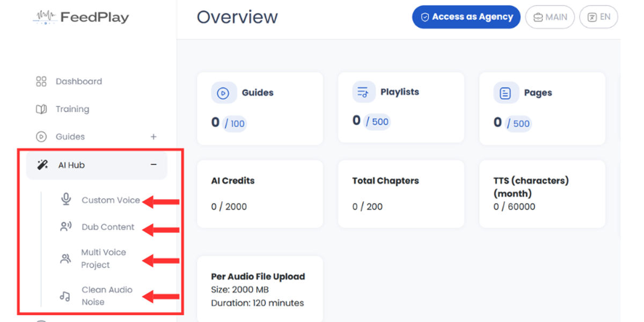This screenshot has height=322, width=644.
Task: Click the Dub Content speaker icon
Action: pos(66,227)
